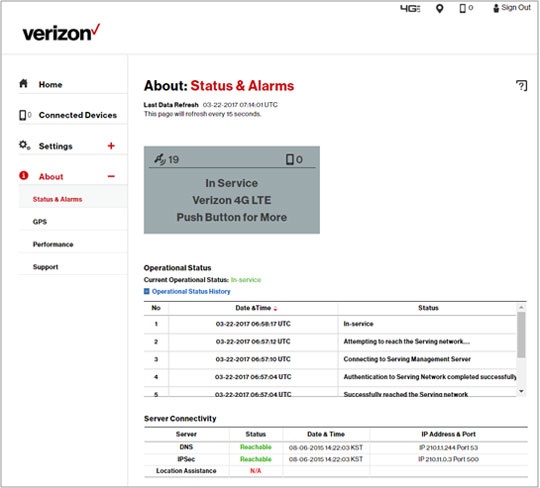The width and height of the screenshot is (540, 488).
Task: Click the red About info icon
Action: [23, 176]
